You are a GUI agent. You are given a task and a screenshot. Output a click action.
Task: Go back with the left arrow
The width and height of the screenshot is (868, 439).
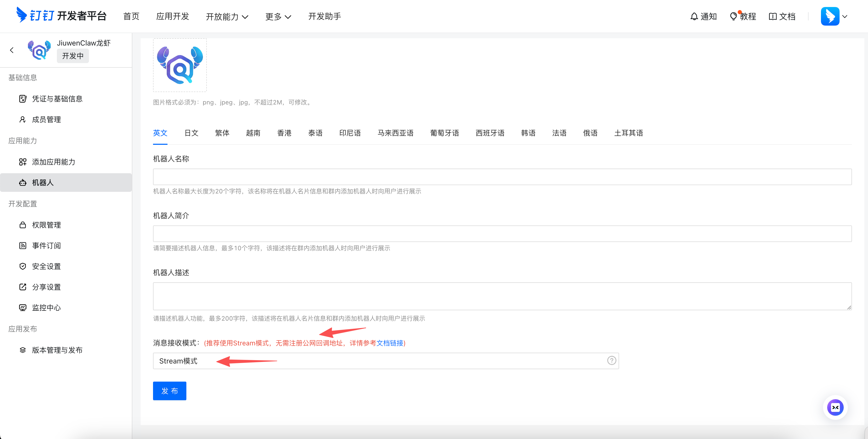(12, 50)
